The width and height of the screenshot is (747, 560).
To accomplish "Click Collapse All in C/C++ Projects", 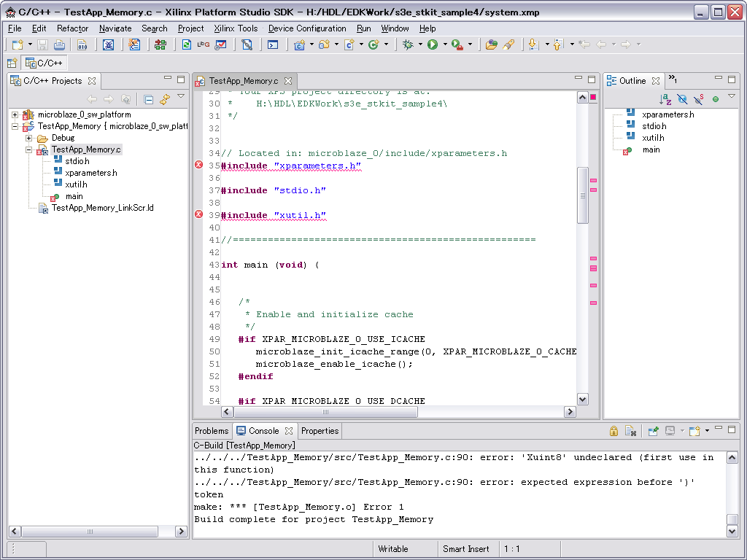I will pos(149,99).
